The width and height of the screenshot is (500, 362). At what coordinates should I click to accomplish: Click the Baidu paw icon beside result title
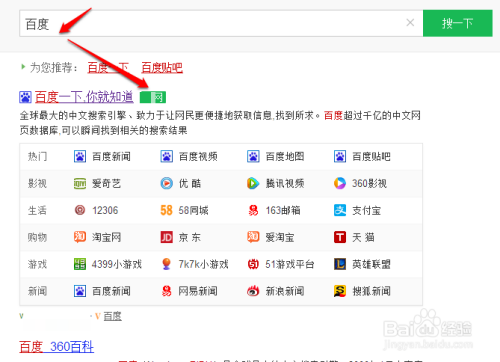pos(25,97)
